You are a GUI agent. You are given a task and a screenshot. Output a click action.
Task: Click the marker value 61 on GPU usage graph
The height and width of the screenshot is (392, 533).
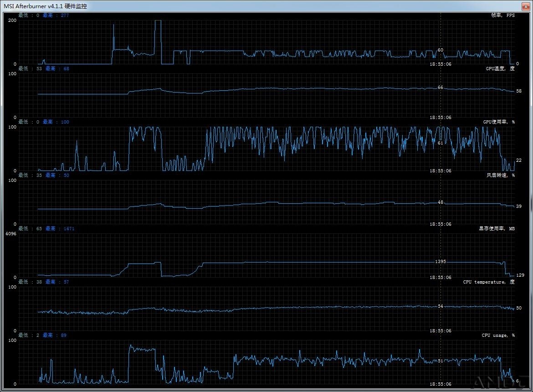440,143
